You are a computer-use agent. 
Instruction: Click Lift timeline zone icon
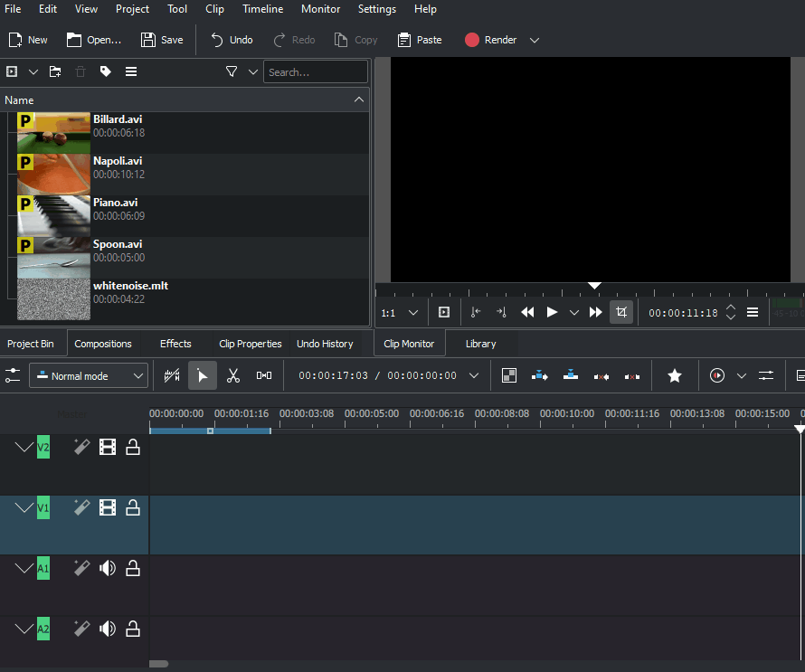(x=632, y=377)
